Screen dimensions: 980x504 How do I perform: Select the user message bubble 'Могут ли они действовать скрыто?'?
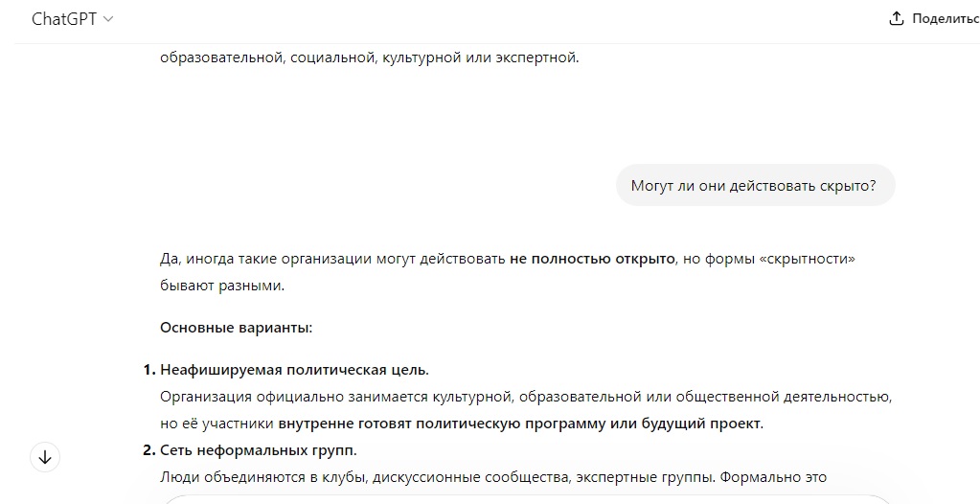coord(755,185)
